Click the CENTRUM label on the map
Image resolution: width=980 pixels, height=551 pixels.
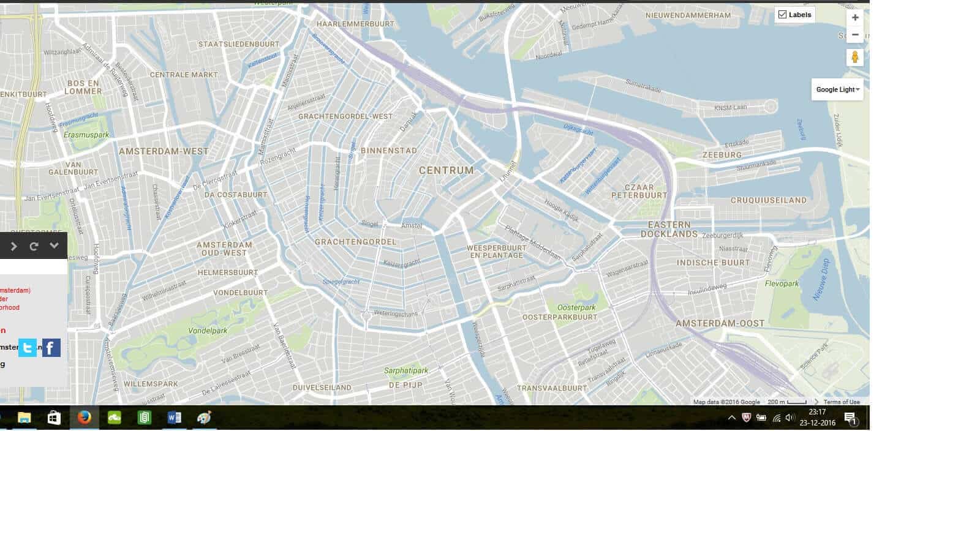(x=446, y=170)
